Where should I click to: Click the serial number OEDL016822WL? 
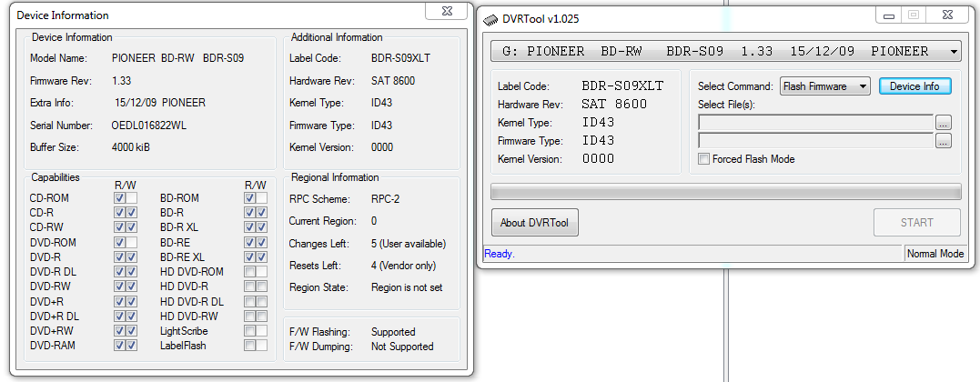tap(148, 126)
